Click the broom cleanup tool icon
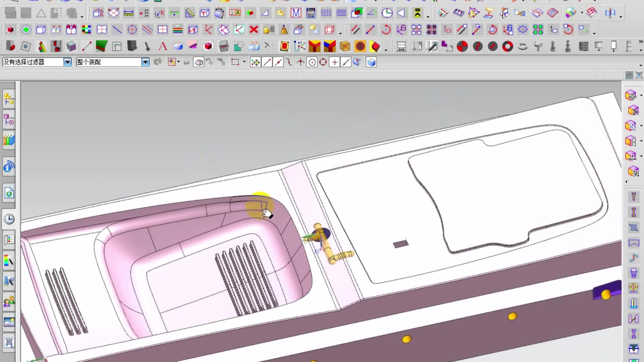This screenshot has height=362, width=644. 284,30
